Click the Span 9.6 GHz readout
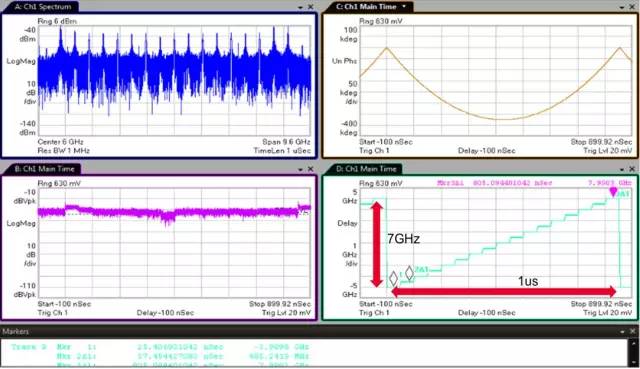 (x=287, y=142)
